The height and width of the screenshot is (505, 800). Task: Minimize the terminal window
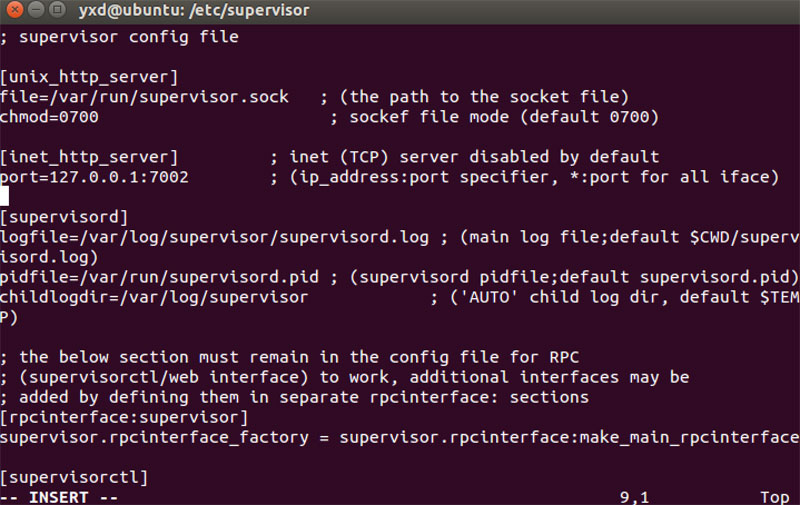point(36,10)
